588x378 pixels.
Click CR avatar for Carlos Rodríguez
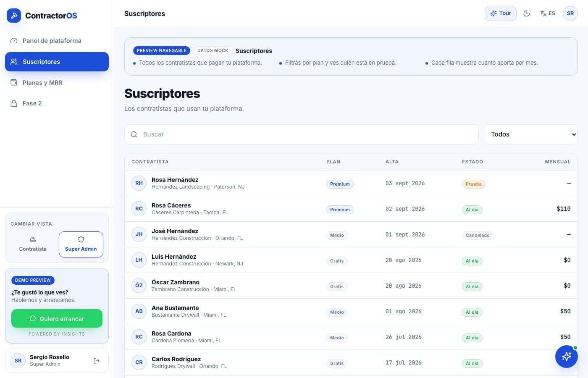click(x=139, y=362)
